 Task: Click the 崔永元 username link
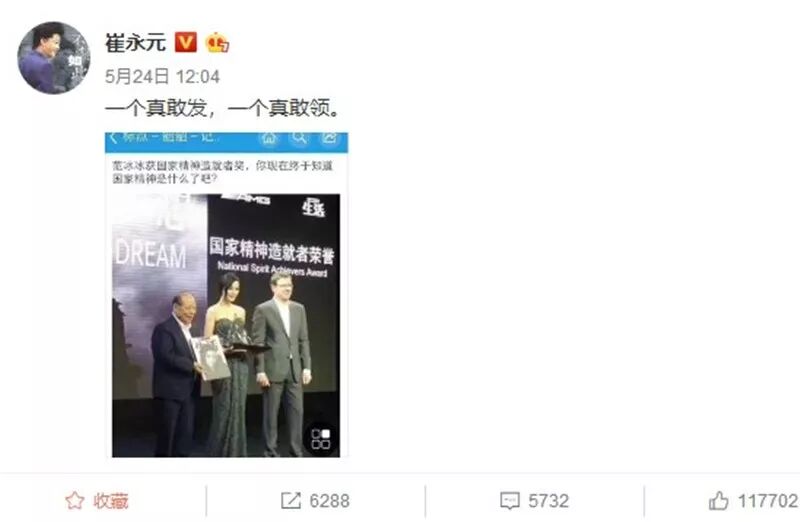tap(135, 42)
